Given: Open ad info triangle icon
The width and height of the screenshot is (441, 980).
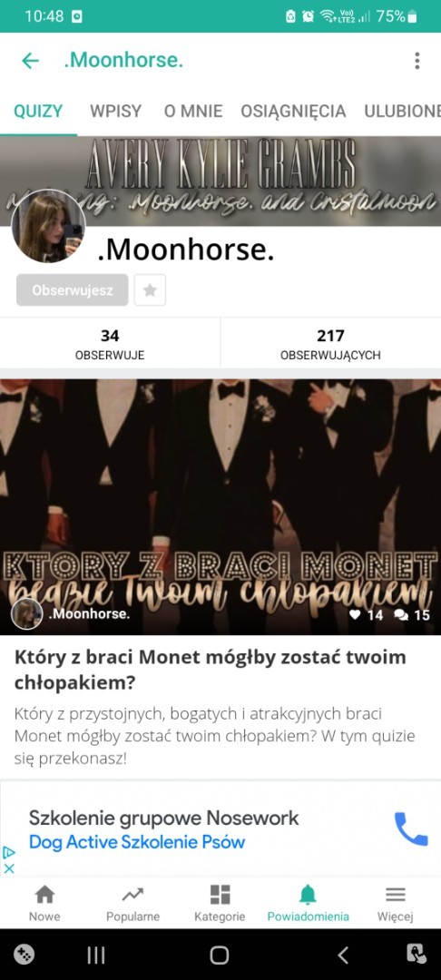Looking at the screenshot, I should tap(9, 852).
